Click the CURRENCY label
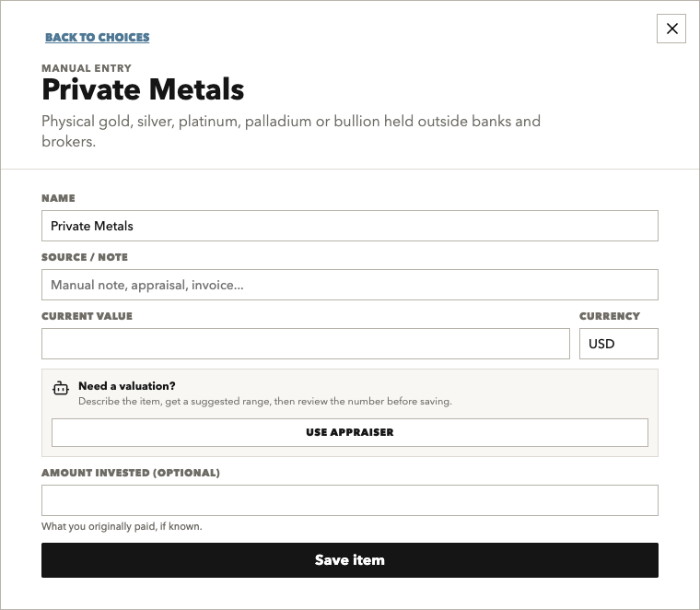700x610 pixels. tap(610, 316)
